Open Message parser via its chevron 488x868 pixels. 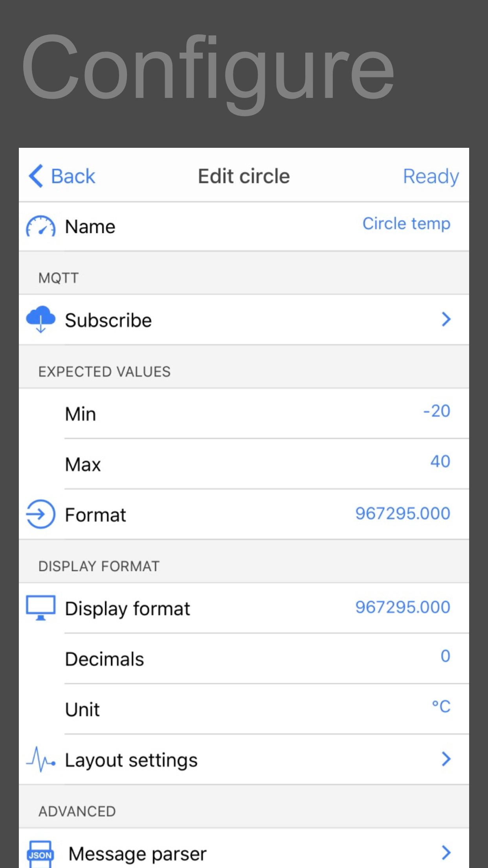pyautogui.click(x=446, y=853)
